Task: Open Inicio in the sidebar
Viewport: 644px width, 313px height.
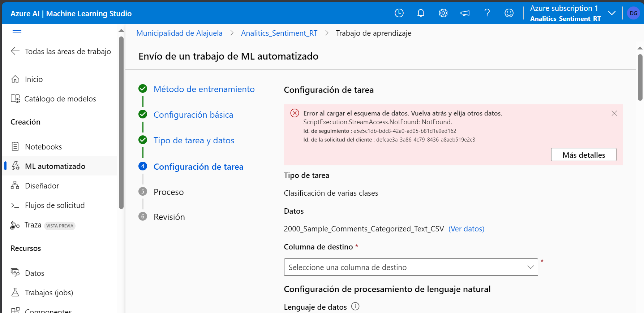Action: [x=34, y=79]
